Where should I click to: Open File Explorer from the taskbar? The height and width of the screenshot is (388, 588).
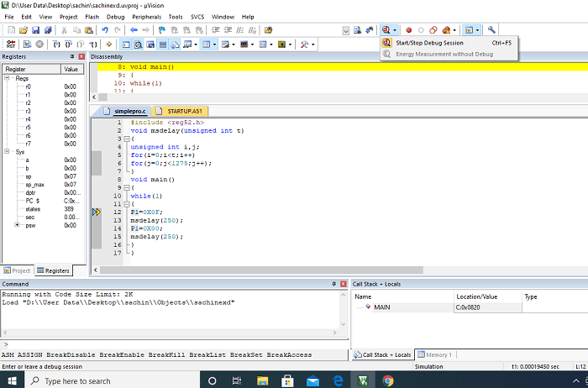(262, 381)
